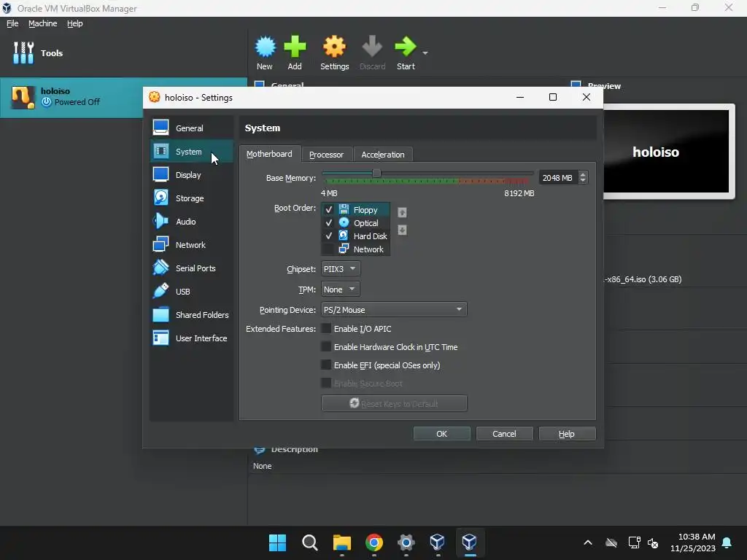
Task: Enable Hardware Clock in UTC Time
Action: tap(326, 346)
